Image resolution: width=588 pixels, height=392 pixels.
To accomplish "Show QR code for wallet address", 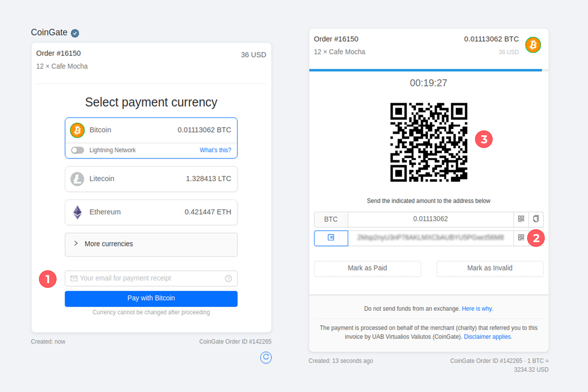I will pyautogui.click(x=521, y=238).
